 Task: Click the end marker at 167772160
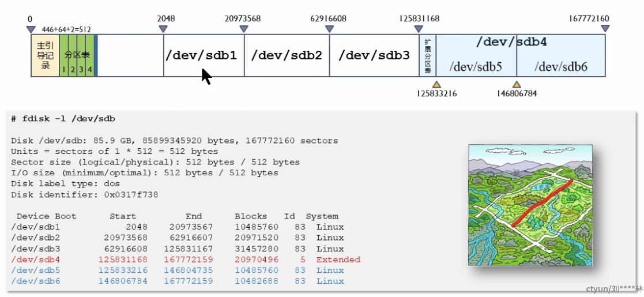(605, 29)
